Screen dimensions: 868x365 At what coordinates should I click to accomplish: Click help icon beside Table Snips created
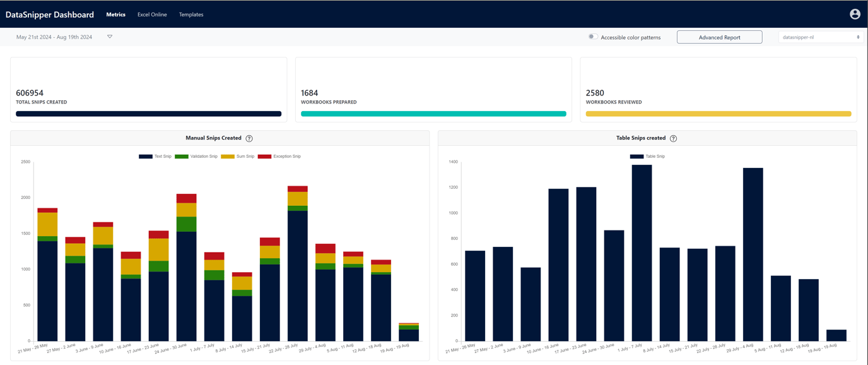pyautogui.click(x=673, y=138)
